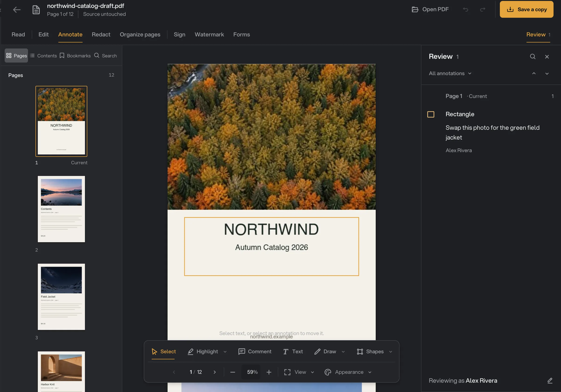The image size is (561, 392).
Task: Click the Save a copy button
Action: (526, 9)
